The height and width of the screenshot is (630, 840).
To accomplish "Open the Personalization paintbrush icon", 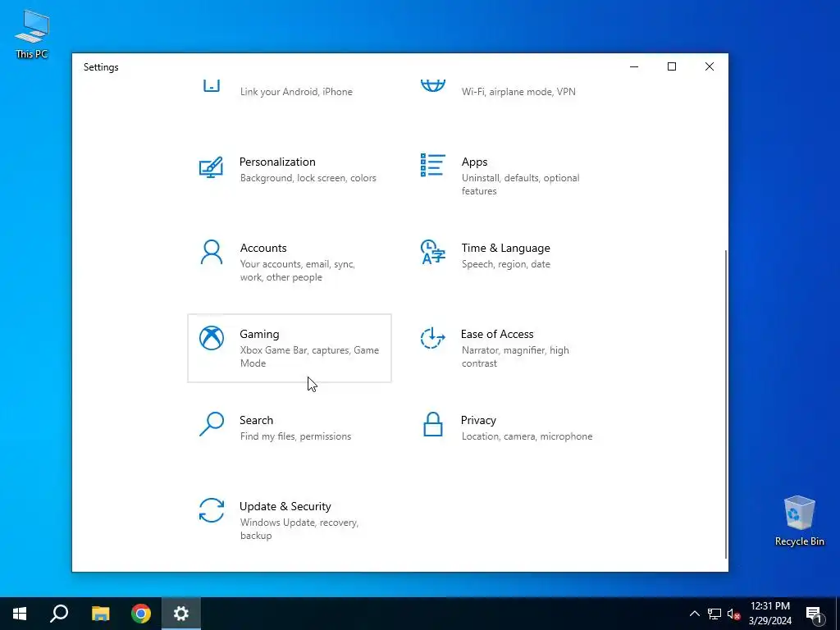I will [x=211, y=167].
